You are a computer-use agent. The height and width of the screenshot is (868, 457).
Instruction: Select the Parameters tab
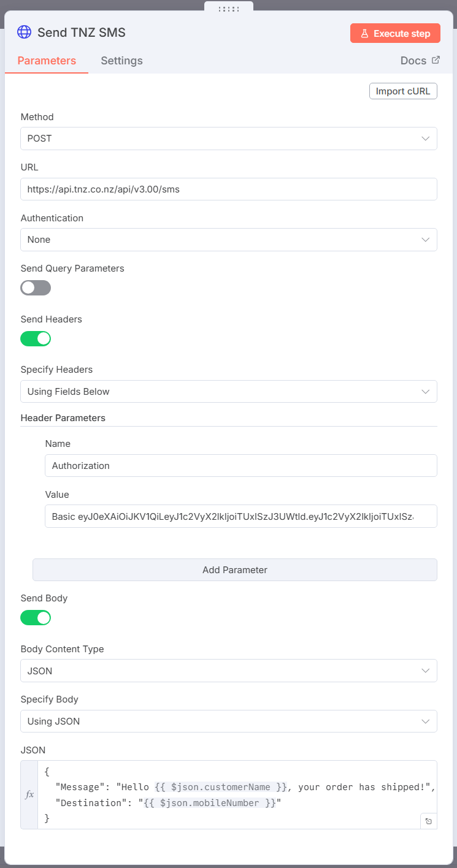click(46, 60)
